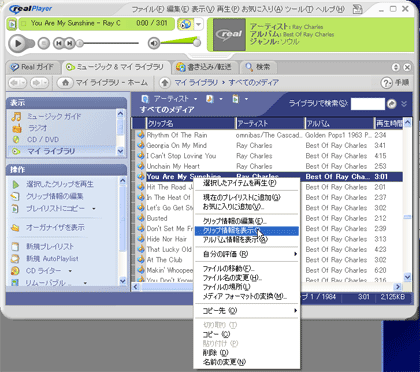Click the up-level arrow icon
The width and height of the screenshot is (420, 372).
[164, 83]
